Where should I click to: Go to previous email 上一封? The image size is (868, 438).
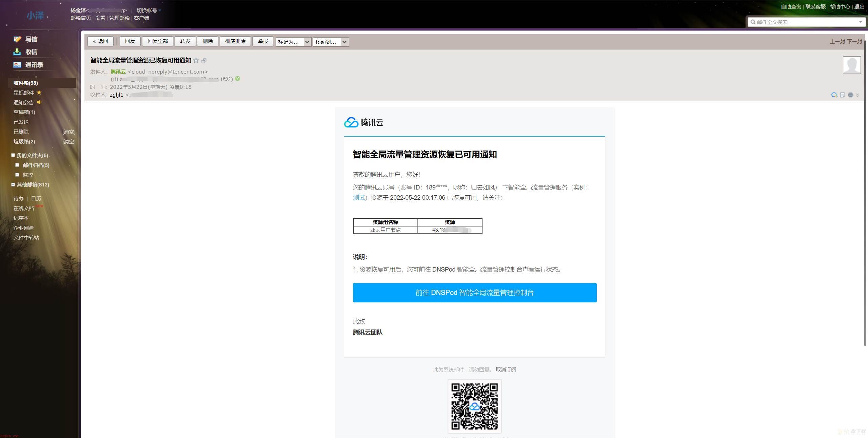[x=837, y=42]
